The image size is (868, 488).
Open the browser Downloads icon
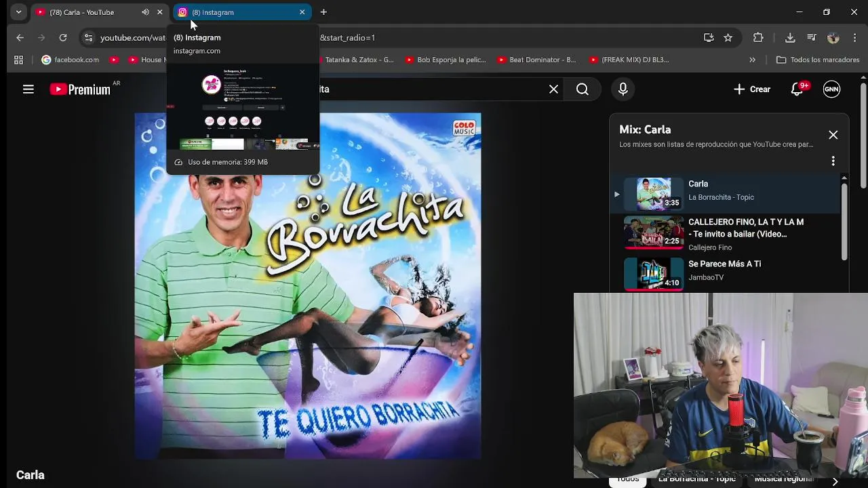tap(790, 38)
